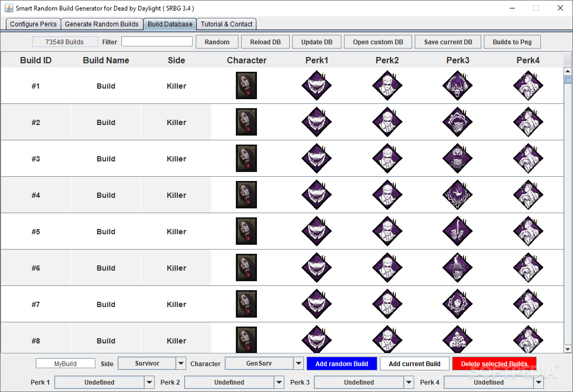Click the blue Add random Build button
Image resolution: width=573 pixels, height=392 pixels.
click(342, 364)
